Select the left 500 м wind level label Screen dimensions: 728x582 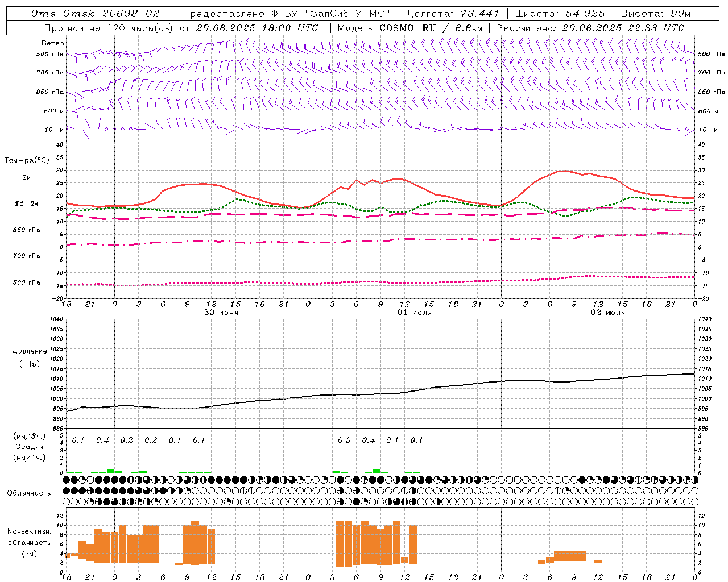55,111
